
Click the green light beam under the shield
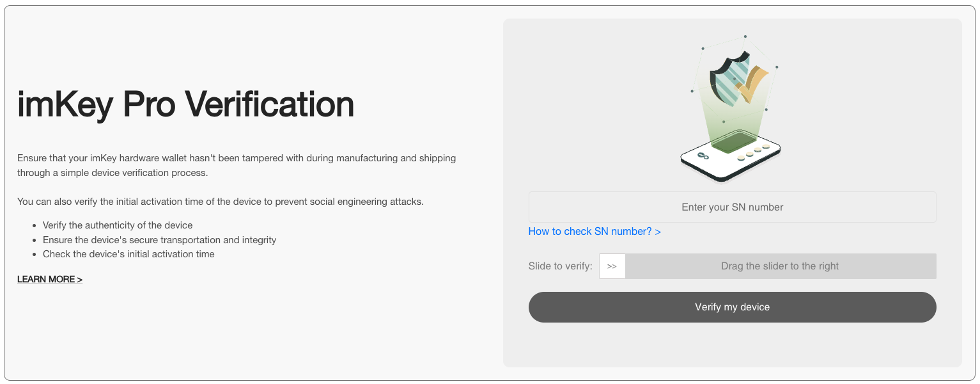[733, 115]
